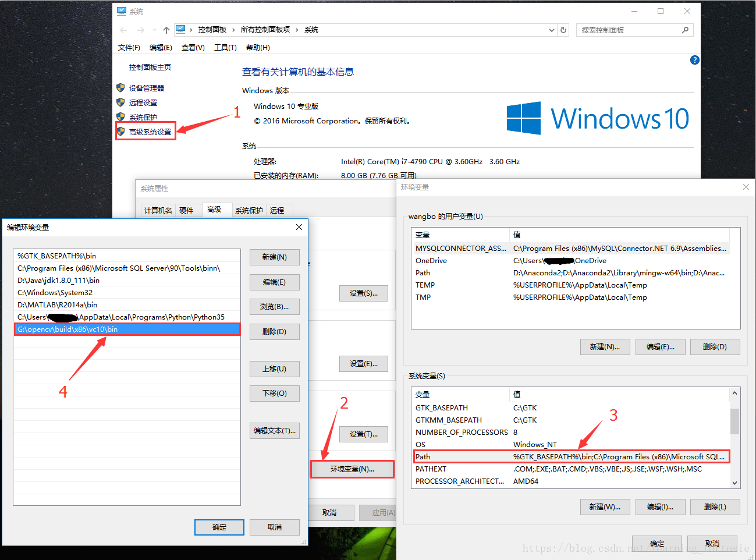
Task: Select %GTK_BASEPATH%\bin path entry
Action: (127, 256)
